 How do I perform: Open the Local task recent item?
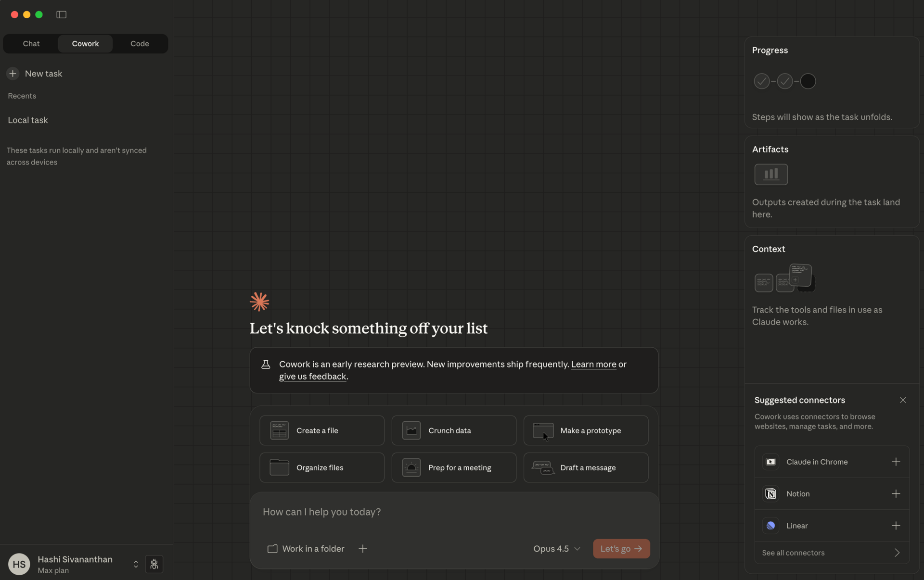(x=28, y=120)
